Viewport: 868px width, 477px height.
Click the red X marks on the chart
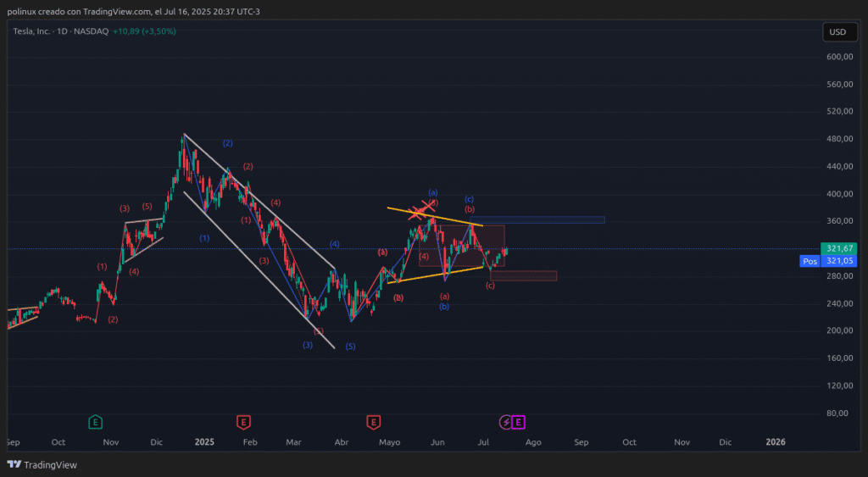[422, 210]
